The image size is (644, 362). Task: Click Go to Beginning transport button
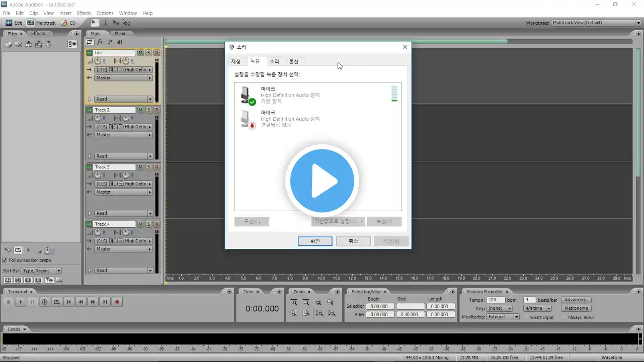[68, 302]
